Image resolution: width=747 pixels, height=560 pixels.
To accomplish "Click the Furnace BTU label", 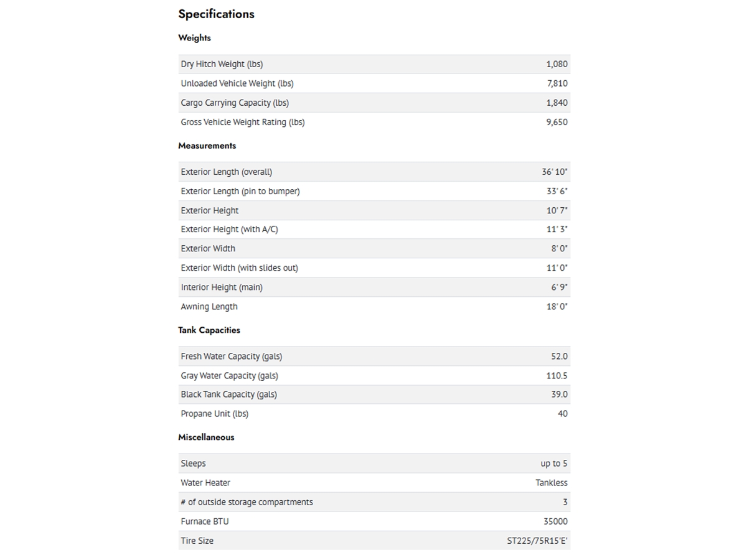I will (204, 521).
